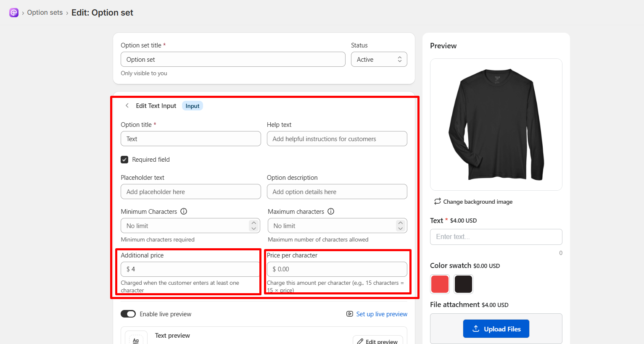Go back using the arrow beside Edit Text Input
Screen dimensions: 644x344
(127, 105)
